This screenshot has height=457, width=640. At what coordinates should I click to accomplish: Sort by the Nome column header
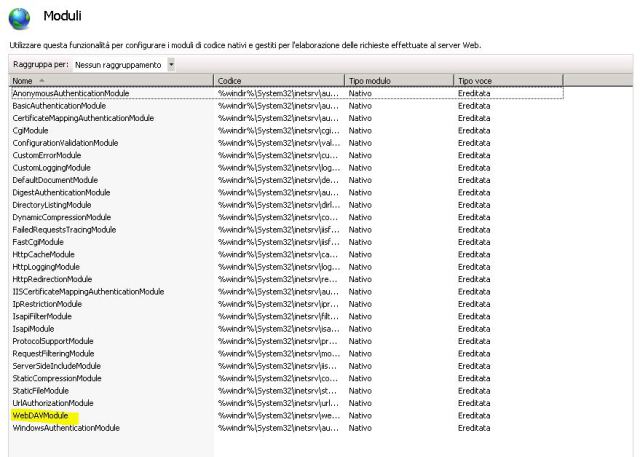point(111,81)
